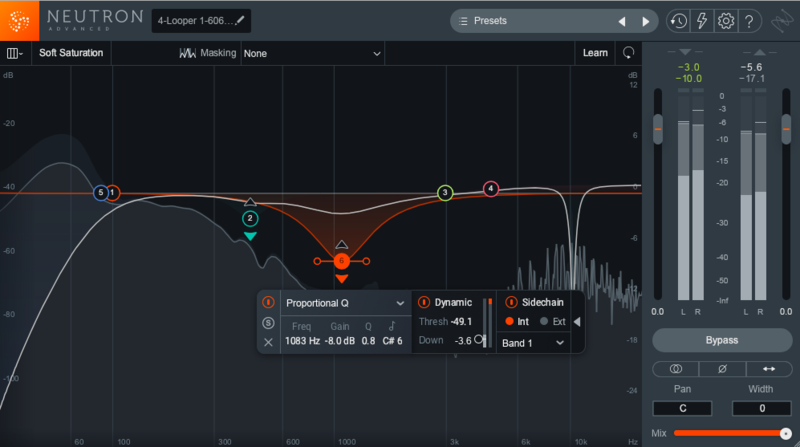
Task: Solo the band with the S icon
Action: tap(268, 323)
